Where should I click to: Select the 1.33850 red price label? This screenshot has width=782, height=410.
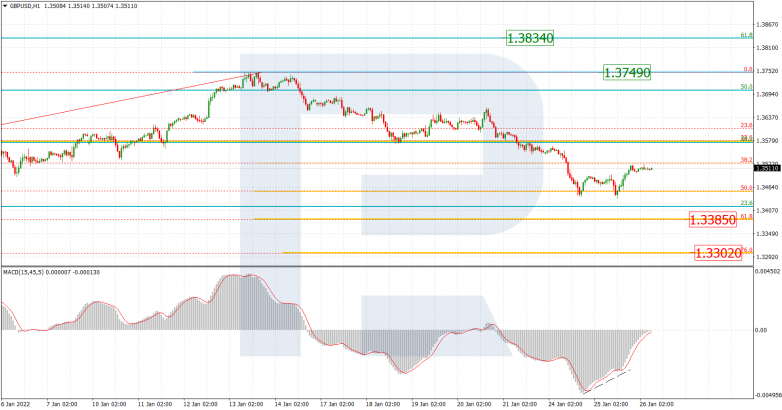713,219
